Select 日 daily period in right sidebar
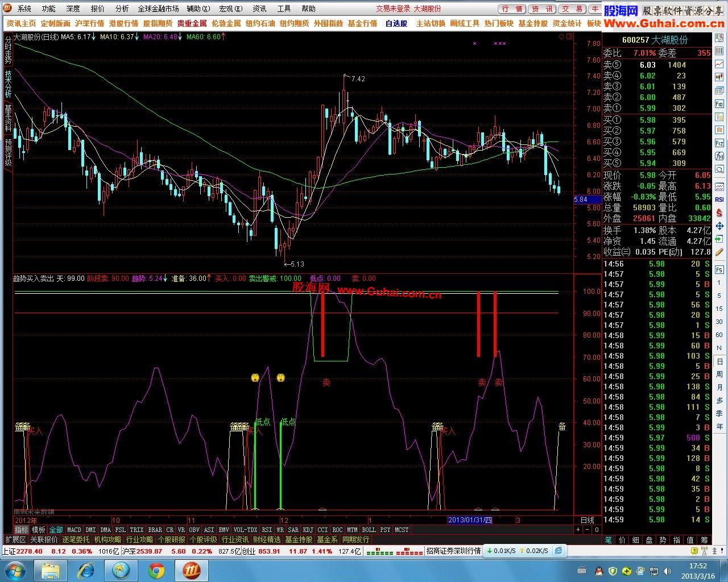The height and width of the screenshot is (582, 728). [x=719, y=361]
